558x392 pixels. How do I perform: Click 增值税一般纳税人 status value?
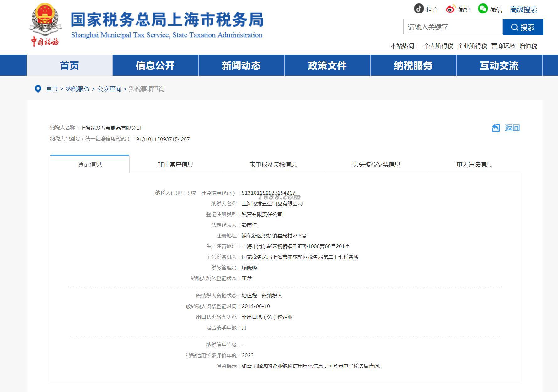point(262,296)
